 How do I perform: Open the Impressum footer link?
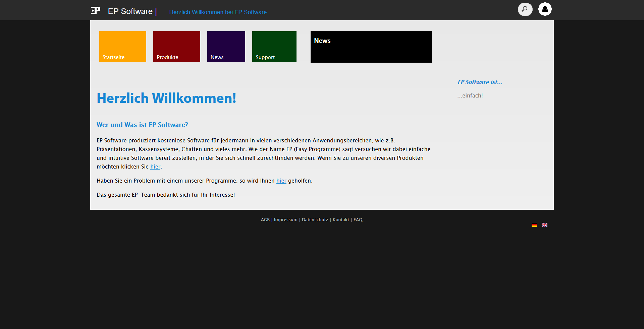click(285, 220)
